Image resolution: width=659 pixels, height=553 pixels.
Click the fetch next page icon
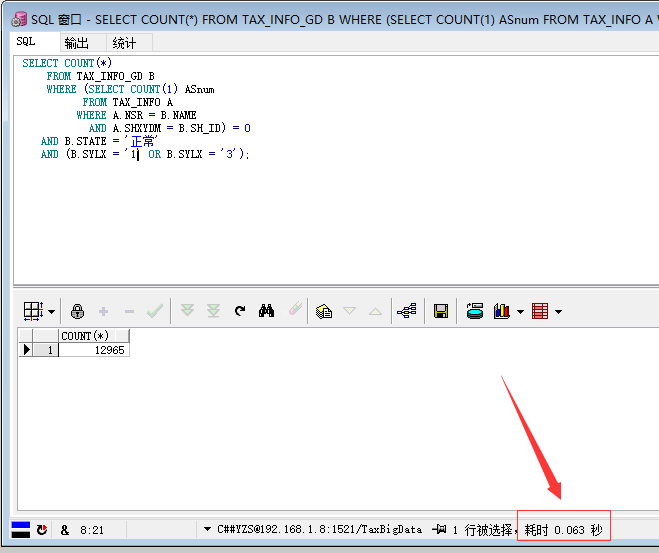click(x=187, y=311)
